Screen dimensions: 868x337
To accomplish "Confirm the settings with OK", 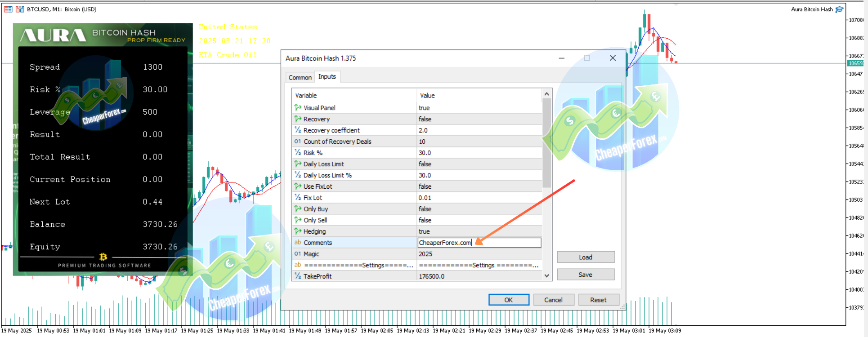I will click(x=509, y=300).
